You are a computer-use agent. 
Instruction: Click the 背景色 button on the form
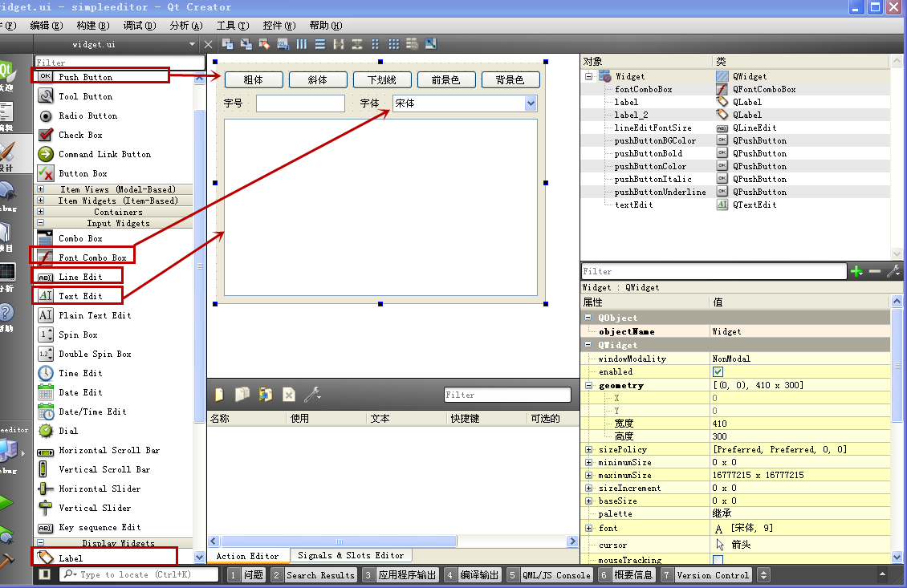(510, 79)
